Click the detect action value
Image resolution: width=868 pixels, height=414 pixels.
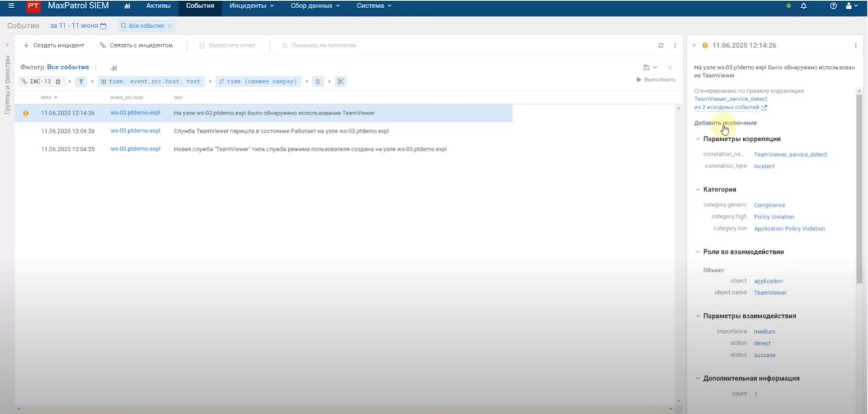[x=762, y=343]
